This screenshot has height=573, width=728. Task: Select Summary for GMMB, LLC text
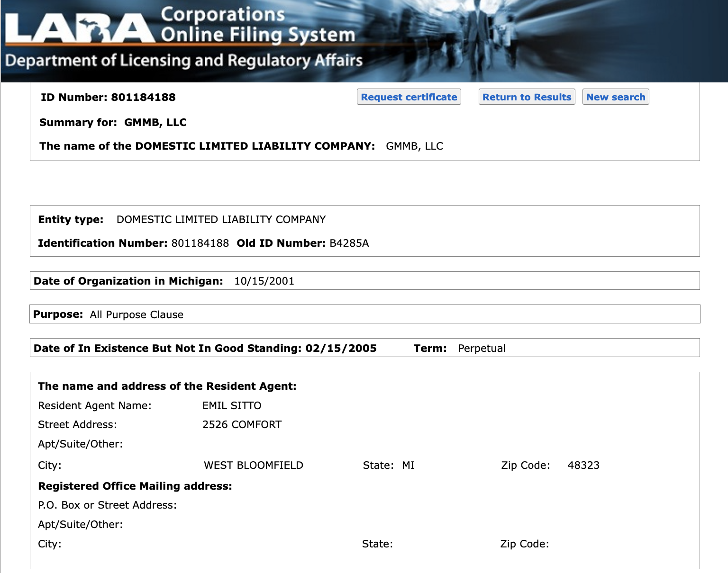pos(113,123)
